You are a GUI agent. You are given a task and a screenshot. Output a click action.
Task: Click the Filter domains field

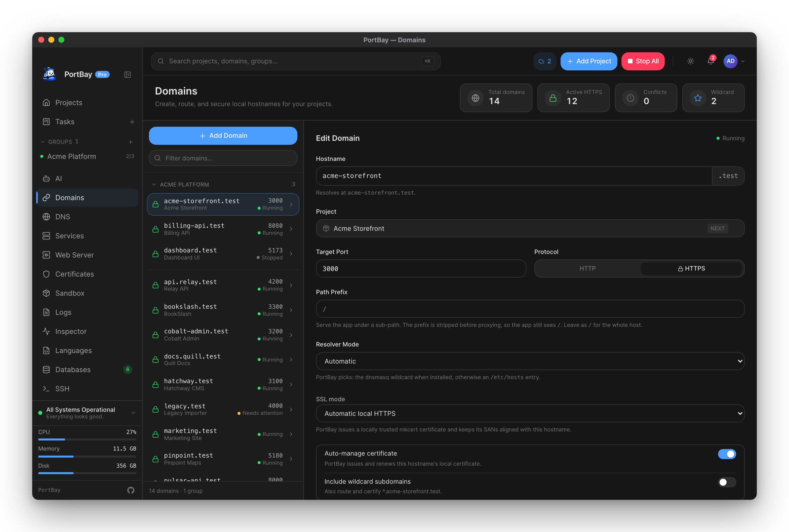pos(223,158)
